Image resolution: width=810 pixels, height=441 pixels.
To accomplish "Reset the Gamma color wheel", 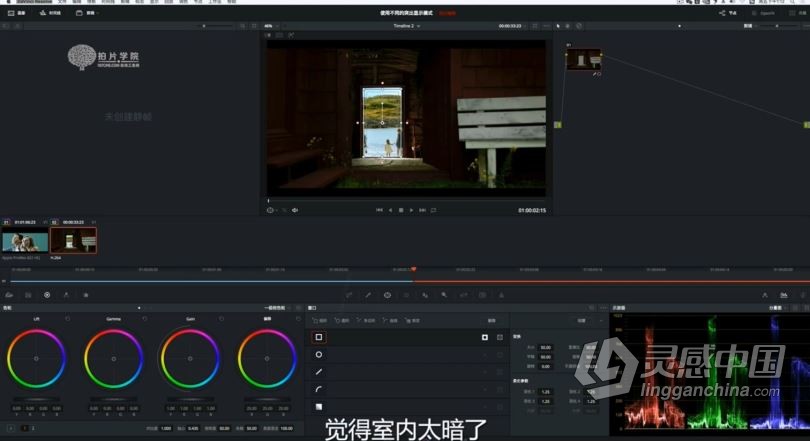I will point(145,319).
